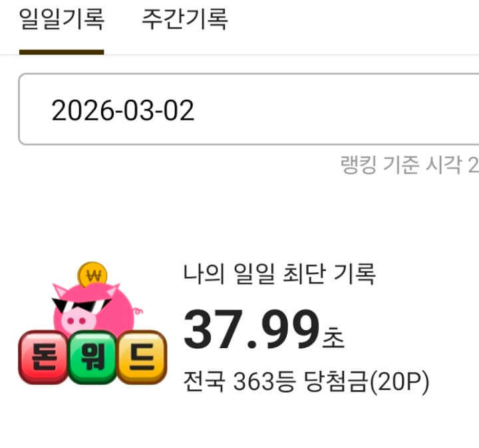Click the pig's curly tail
Screen dimensions: 479x448
point(138,311)
